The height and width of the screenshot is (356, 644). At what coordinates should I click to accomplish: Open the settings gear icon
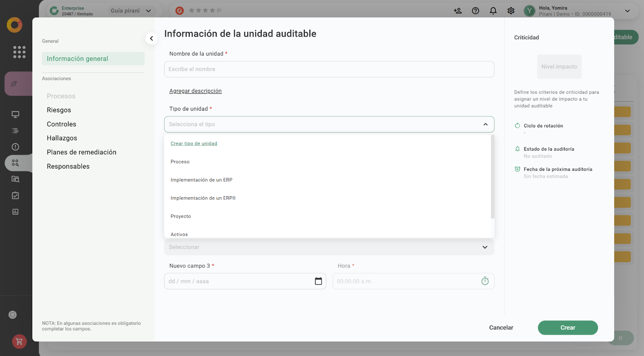point(510,11)
